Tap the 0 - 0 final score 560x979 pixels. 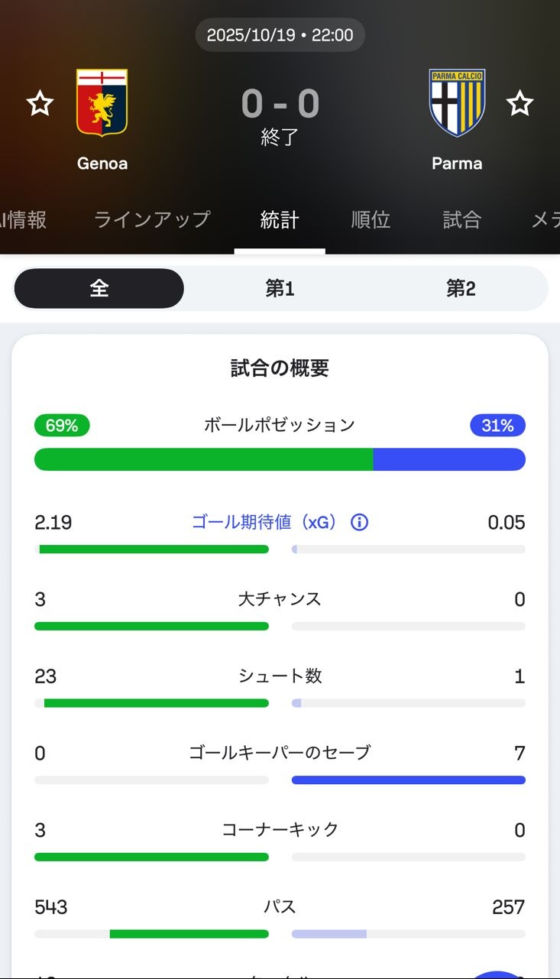280,104
